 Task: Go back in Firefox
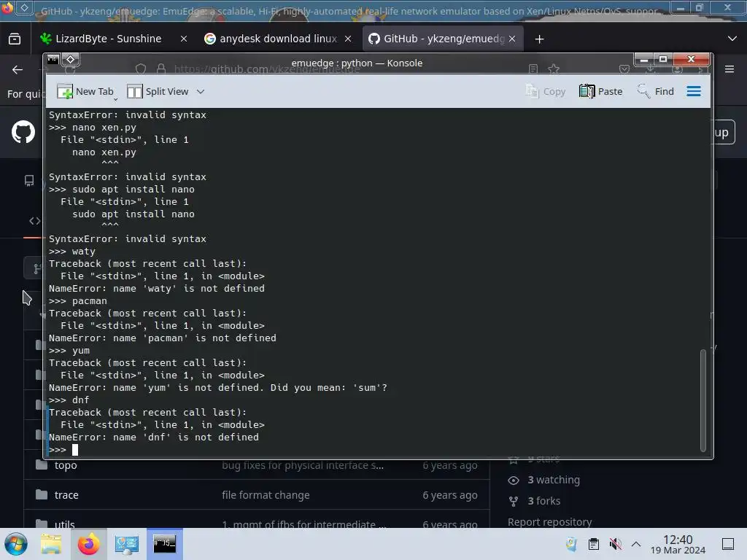[x=18, y=69]
